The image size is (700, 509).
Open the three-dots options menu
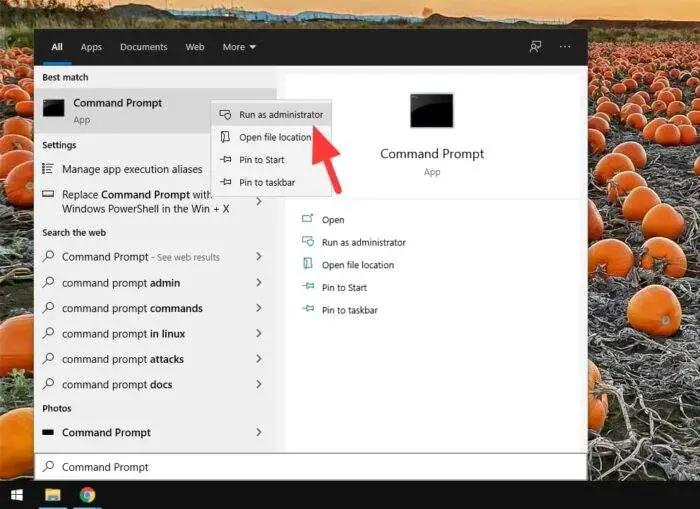pyautogui.click(x=565, y=46)
